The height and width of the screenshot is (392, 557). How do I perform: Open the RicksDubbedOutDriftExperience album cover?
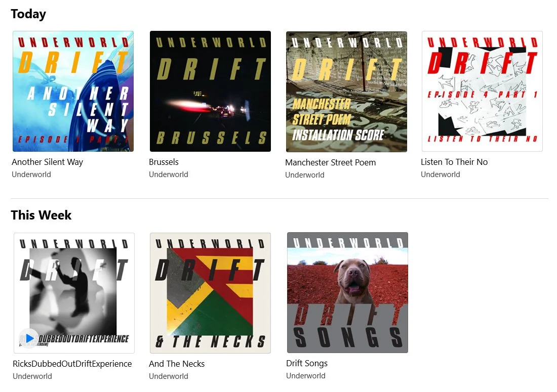tap(74, 293)
